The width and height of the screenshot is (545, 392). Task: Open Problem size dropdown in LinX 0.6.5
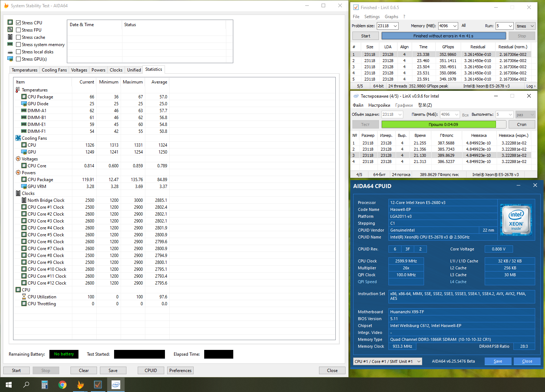(x=395, y=26)
